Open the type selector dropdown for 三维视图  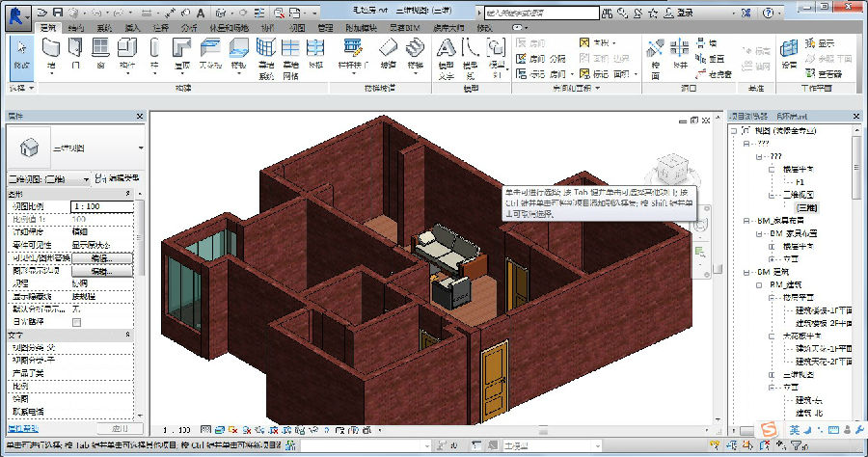coord(141,148)
